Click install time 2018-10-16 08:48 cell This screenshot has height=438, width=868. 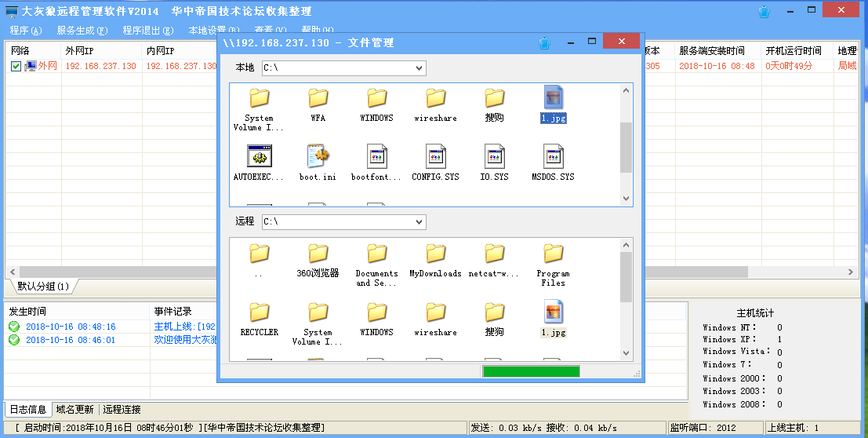pyautogui.click(x=717, y=66)
